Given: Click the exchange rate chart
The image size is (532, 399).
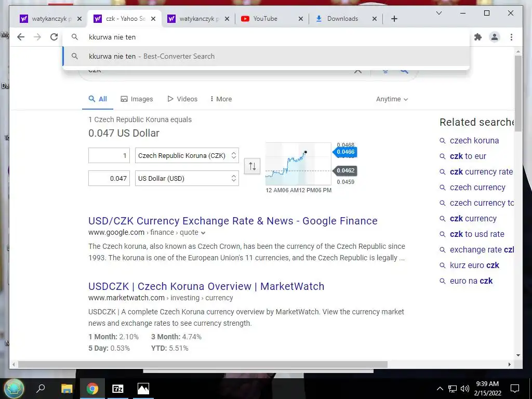Looking at the screenshot, I should tap(298, 164).
